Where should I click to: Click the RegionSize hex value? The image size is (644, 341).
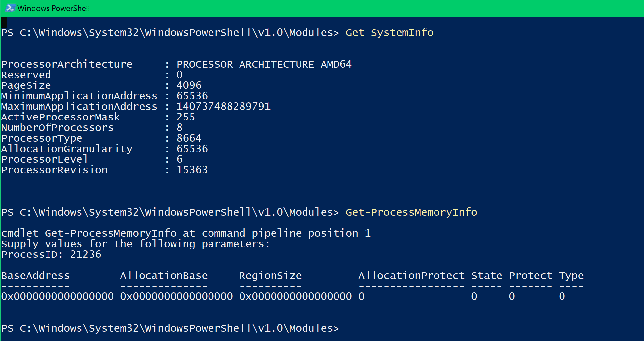(296, 296)
